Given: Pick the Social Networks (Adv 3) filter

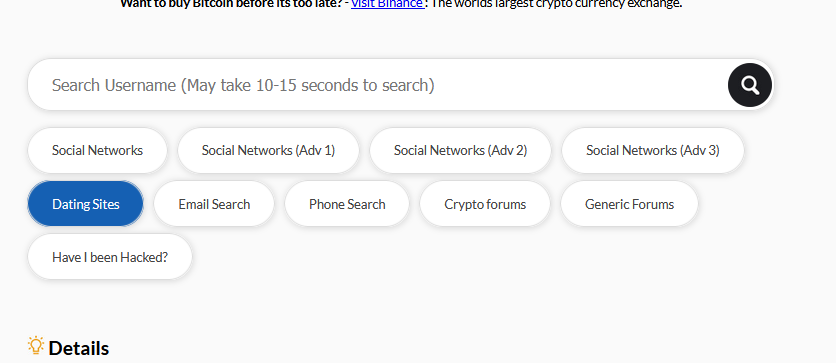Looking at the screenshot, I should coord(653,150).
